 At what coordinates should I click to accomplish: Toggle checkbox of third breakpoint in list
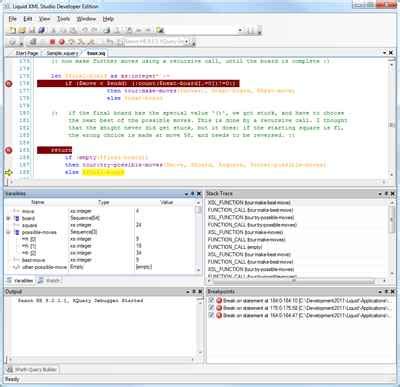[211, 315]
